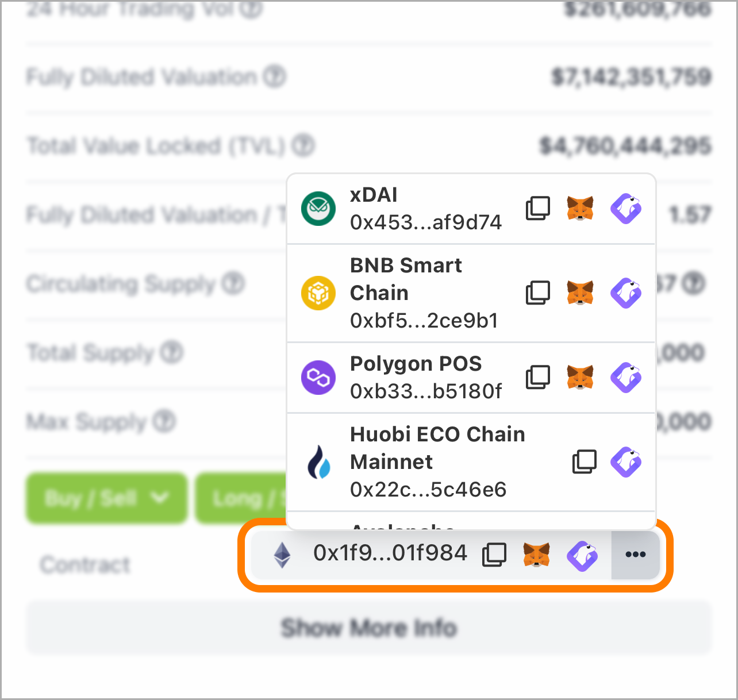Copy the BNB Smart Chain address
The image size is (738, 700).
pos(538,293)
